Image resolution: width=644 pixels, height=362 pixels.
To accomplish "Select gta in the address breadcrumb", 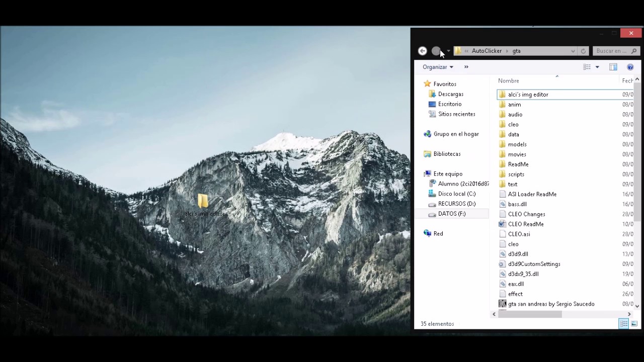I will (516, 51).
